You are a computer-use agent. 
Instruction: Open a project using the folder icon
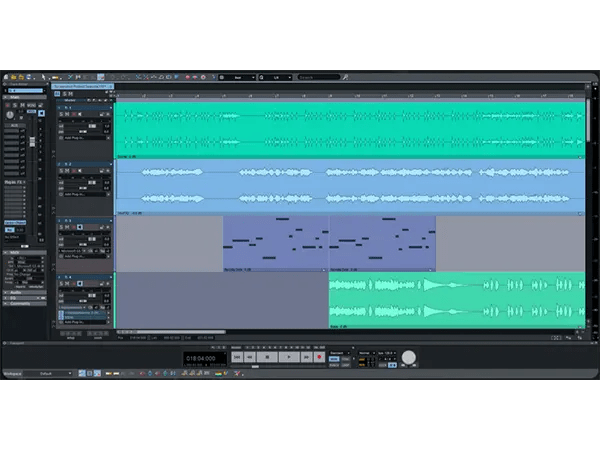tap(14, 77)
